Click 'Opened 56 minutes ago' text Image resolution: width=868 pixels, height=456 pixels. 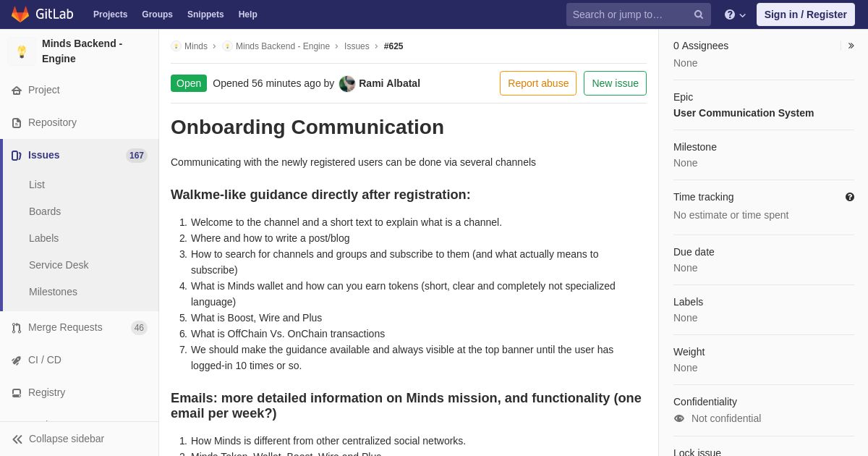pos(266,83)
